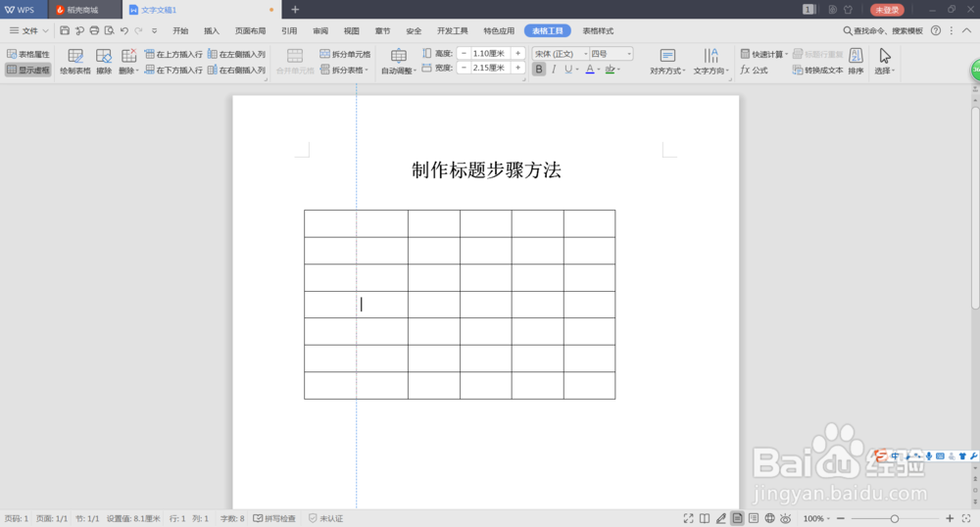Insert column to the left (在左侧插入列)
This screenshot has width=980, height=527.
pyautogui.click(x=237, y=54)
